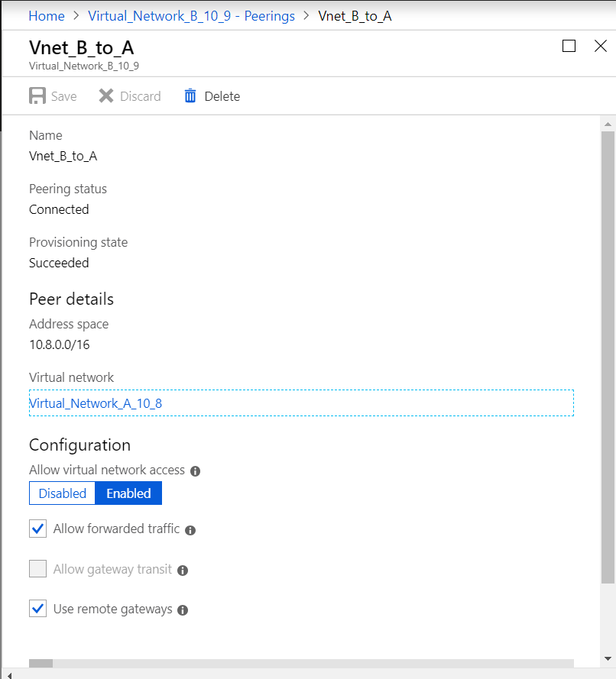The image size is (616, 679).
Task: Uncheck Allow forwarded traffic checkbox
Action: 37,529
